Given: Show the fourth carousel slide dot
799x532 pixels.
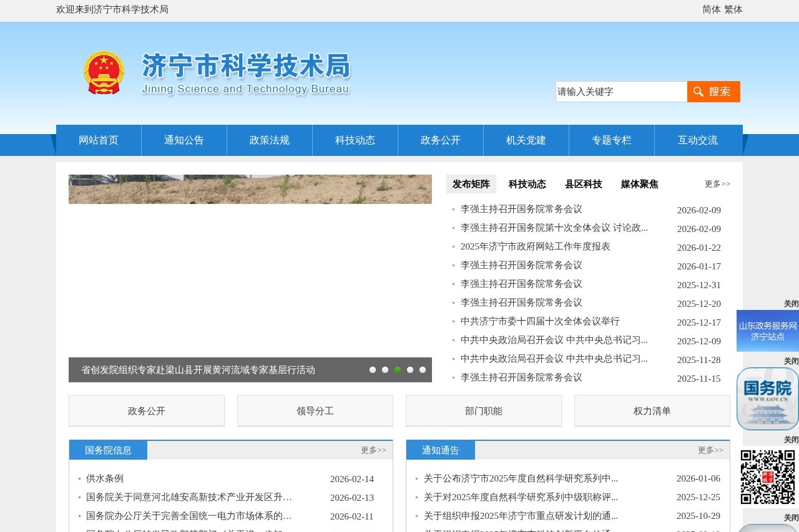Looking at the screenshot, I should tap(410, 370).
